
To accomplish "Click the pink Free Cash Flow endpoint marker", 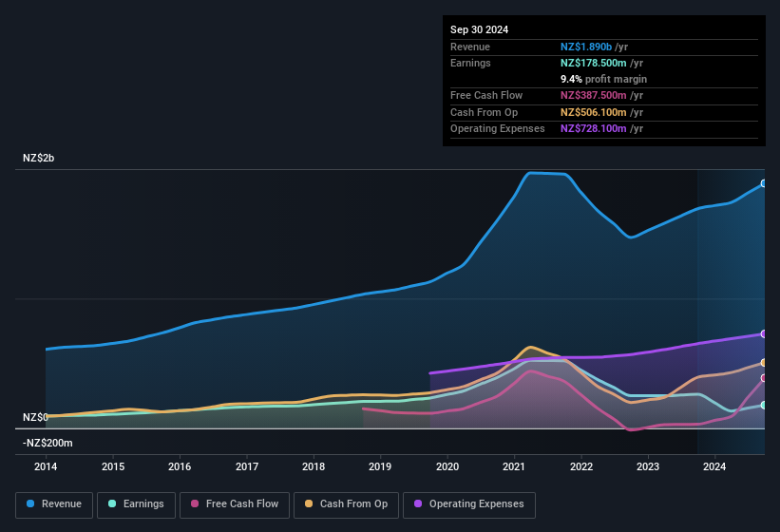I will tap(764, 378).
